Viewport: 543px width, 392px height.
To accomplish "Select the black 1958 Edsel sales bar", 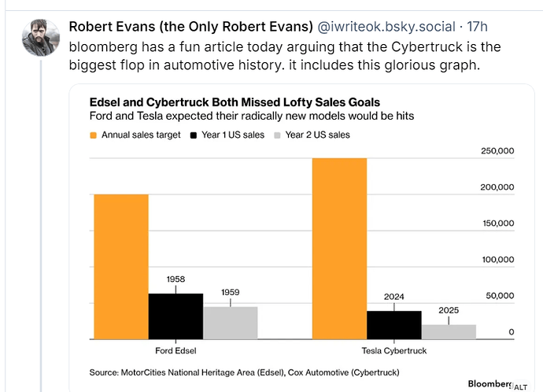I will coord(176,316).
